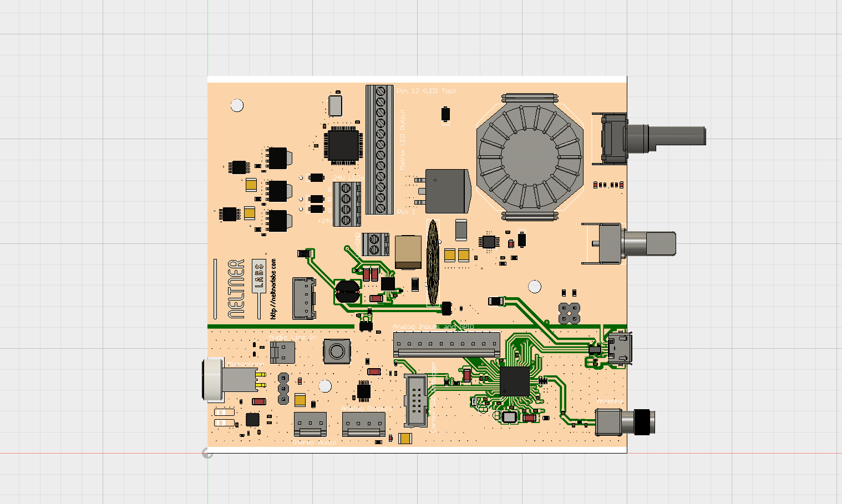This screenshot has width=842, height=504.
Task: Click the origin marker at bottom-left of board
Action: [x=208, y=454]
